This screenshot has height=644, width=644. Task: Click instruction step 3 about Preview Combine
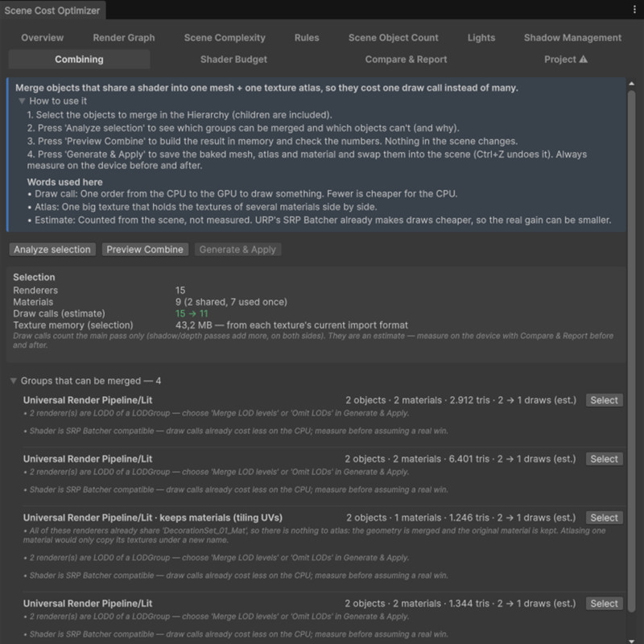click(272, 141)
